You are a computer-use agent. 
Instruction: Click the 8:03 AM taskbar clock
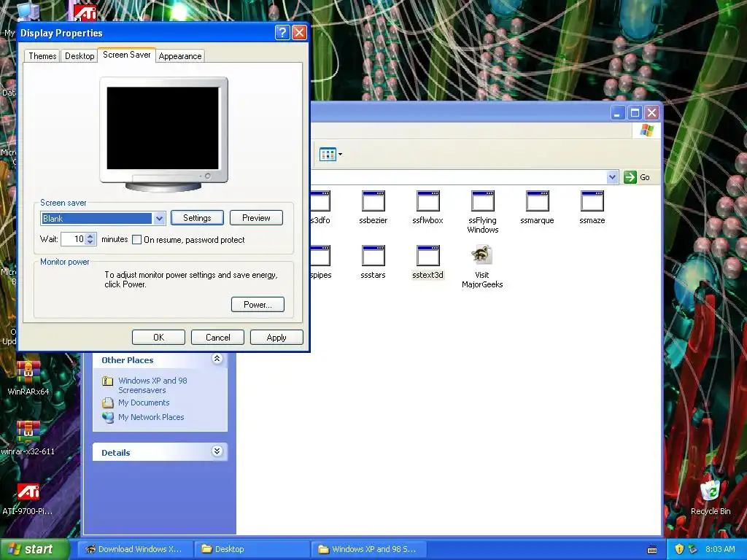click(720, 549)
